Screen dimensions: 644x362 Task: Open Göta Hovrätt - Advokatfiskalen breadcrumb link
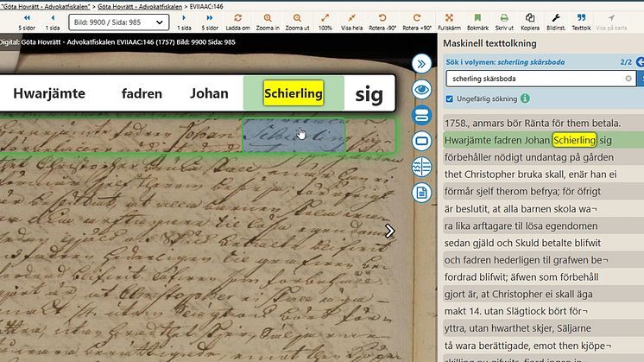coord(140,5)
